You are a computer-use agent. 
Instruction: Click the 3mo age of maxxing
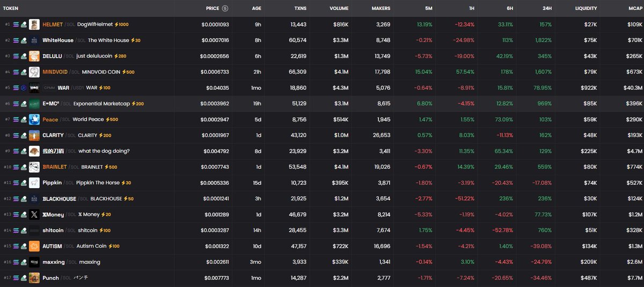[257, 262]
